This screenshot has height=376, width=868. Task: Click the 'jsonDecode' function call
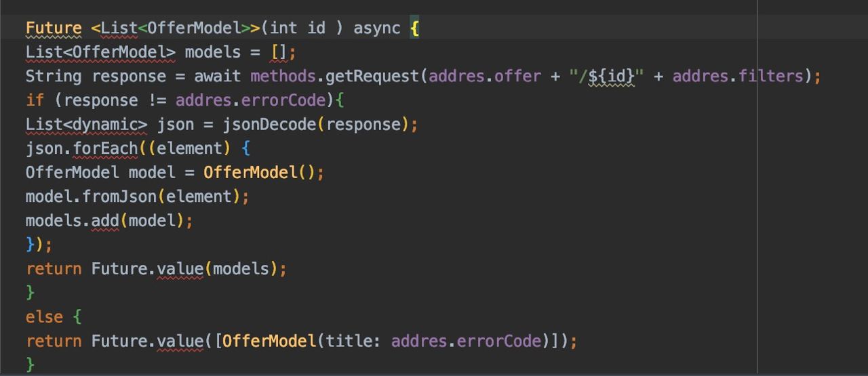tap(269, 125)
